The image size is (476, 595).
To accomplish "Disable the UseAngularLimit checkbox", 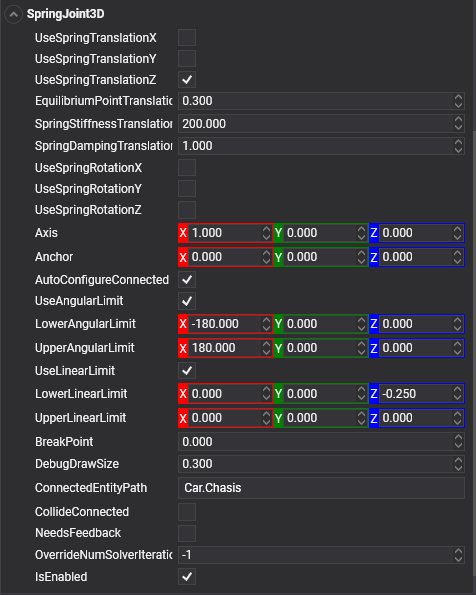I will (x=187, y=301).
